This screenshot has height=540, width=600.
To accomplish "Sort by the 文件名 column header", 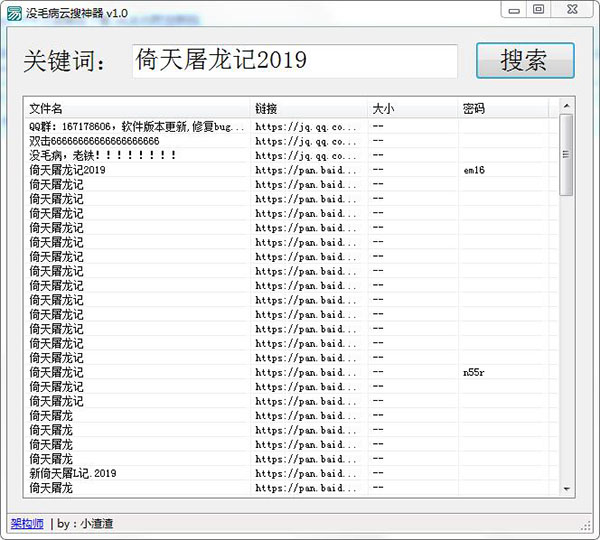I will (137, 108).
